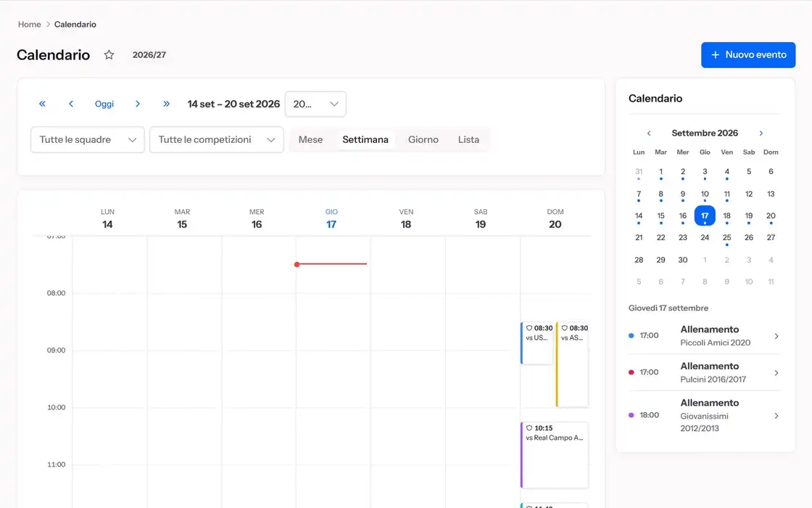Select 17 in mini calendar
Image resolution: width=812 pixels, height=508 pixels.
pyautogui.click(x=705, y=216)
